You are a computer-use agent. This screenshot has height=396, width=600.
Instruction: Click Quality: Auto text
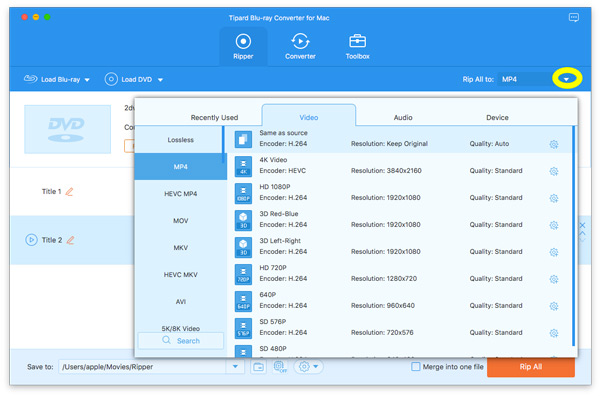(x=489, y=144)
